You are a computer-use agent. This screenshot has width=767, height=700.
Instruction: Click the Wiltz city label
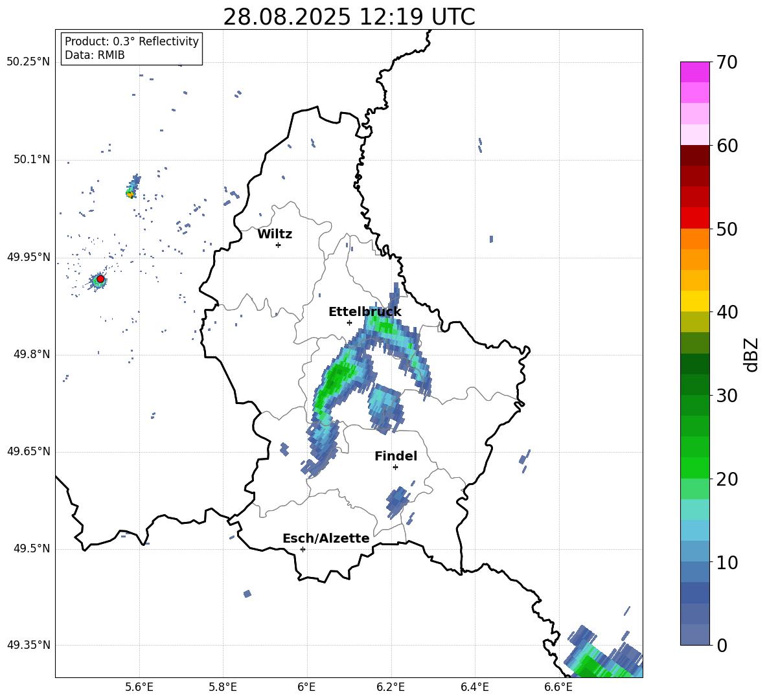[275, 234]
